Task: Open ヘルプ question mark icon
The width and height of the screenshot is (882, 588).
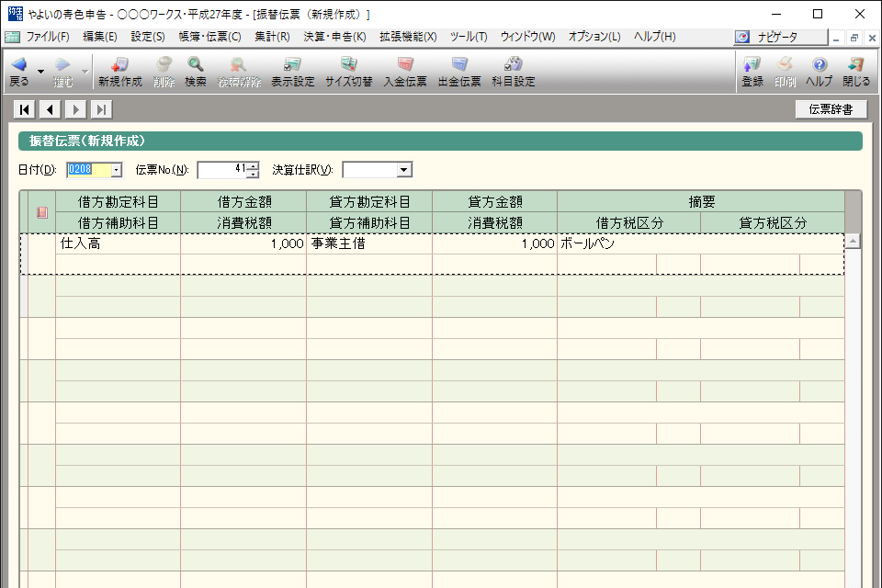Action: pyautogui.click(x=820, y=64)
